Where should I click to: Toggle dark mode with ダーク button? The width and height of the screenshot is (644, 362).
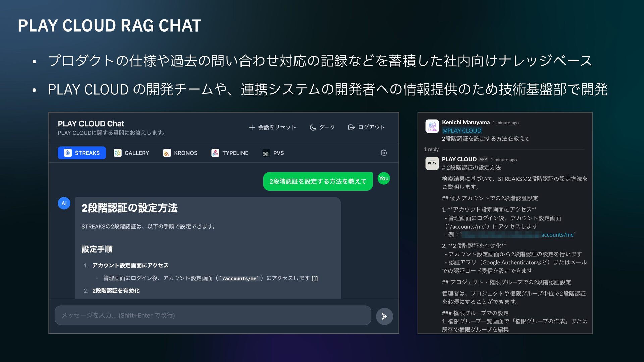(x=322, y=127)
